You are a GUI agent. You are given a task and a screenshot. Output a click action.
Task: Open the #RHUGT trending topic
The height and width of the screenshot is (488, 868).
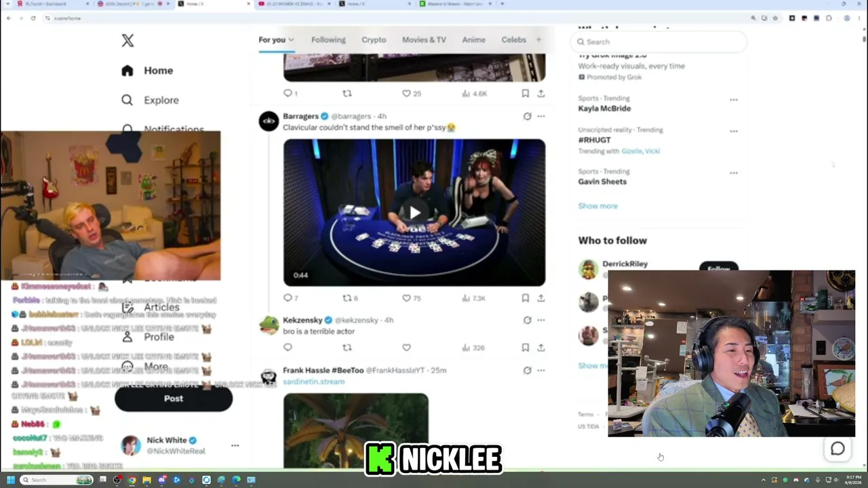[x=595, y=140]
